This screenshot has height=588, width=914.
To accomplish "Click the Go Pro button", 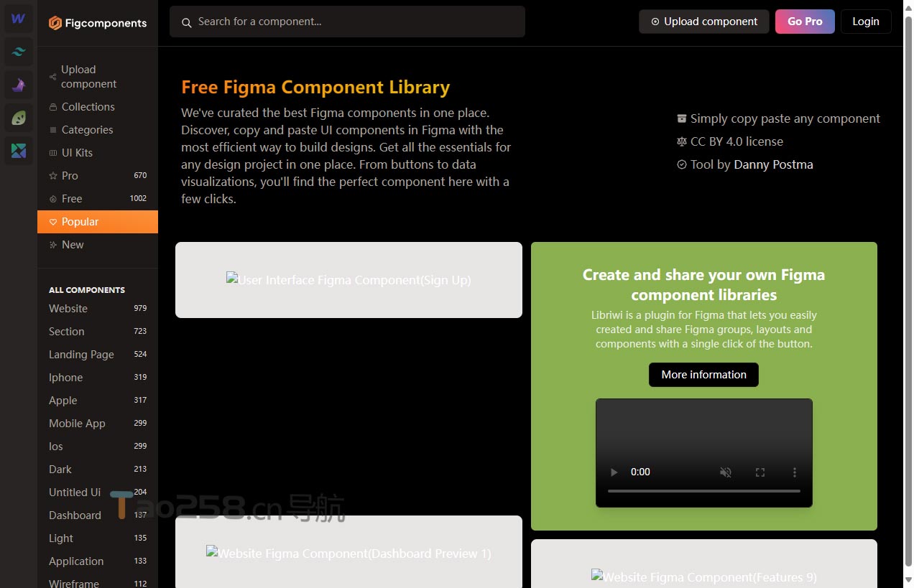I will [x=805, y=22].
